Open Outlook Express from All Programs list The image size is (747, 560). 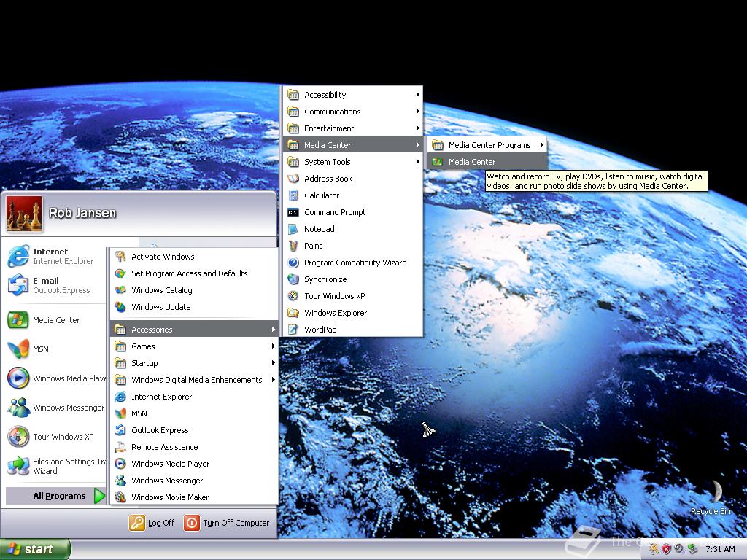point(194,430)
